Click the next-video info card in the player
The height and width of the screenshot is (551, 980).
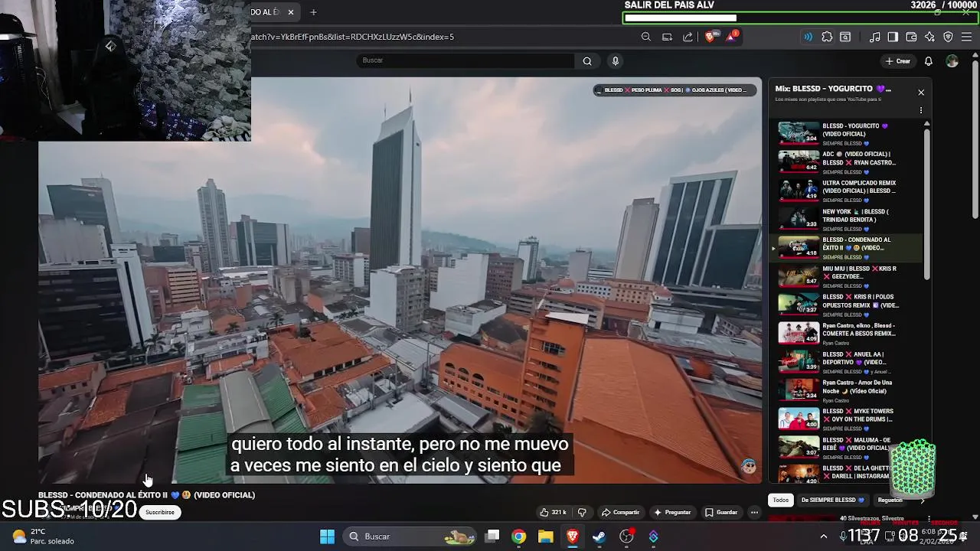[674, 90]
